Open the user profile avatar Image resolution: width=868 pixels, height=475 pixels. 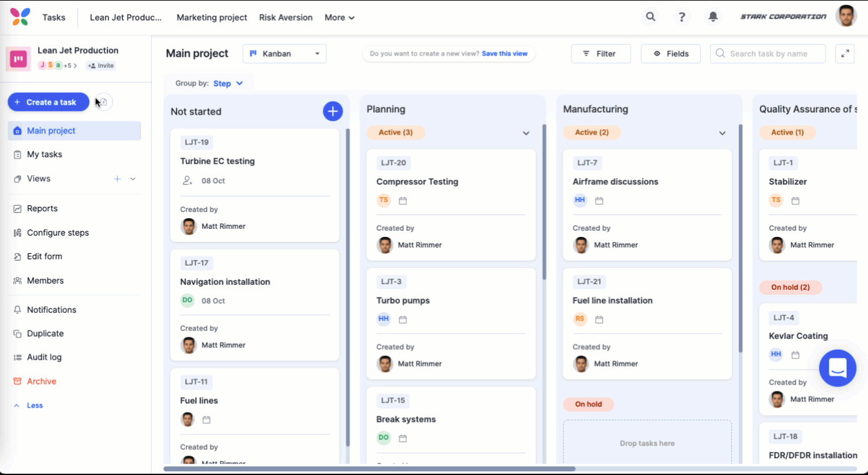click(846, 16)
